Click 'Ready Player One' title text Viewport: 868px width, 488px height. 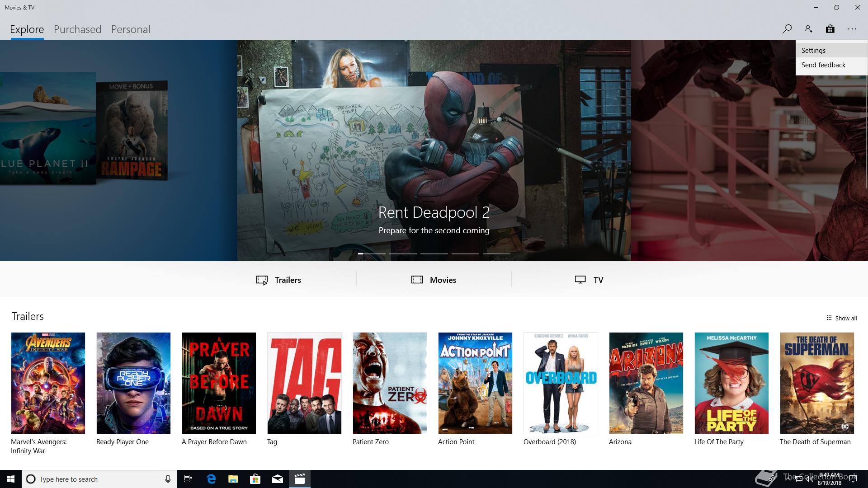coord(123,442)
